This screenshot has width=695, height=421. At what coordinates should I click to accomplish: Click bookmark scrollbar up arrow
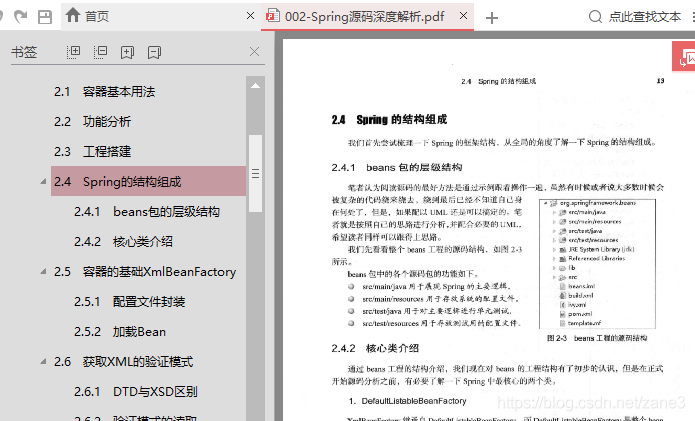click(x=255, y=86)
